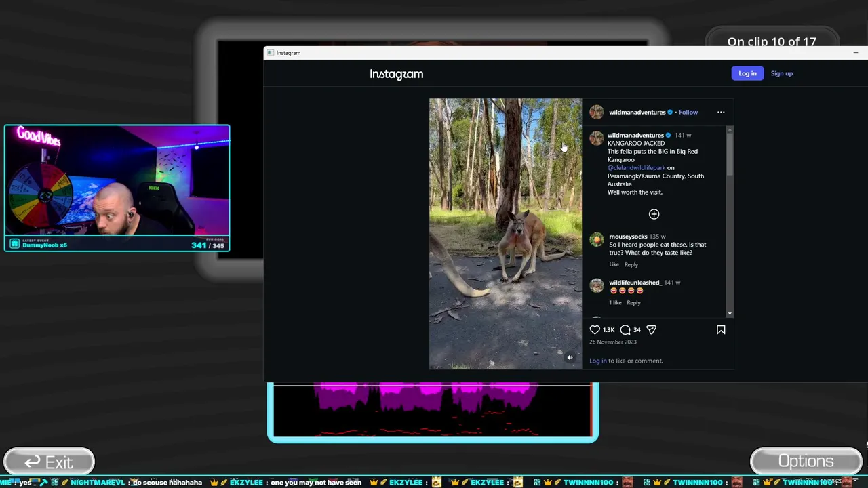Image resolution: width=868 pixels, height=488 pixels.
Task: Open the @clelandwildlifepark mention link
Action: (636, 167)
